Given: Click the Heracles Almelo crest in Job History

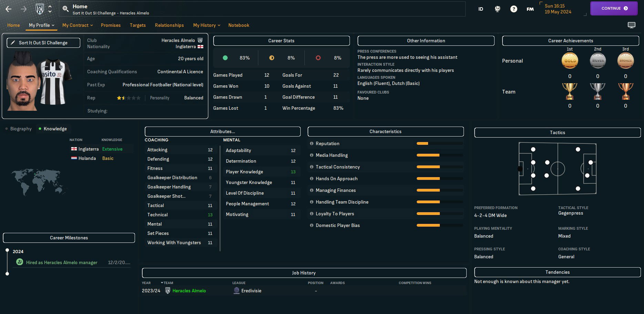Looking at the screenshot, I should (x=168, y=291).
